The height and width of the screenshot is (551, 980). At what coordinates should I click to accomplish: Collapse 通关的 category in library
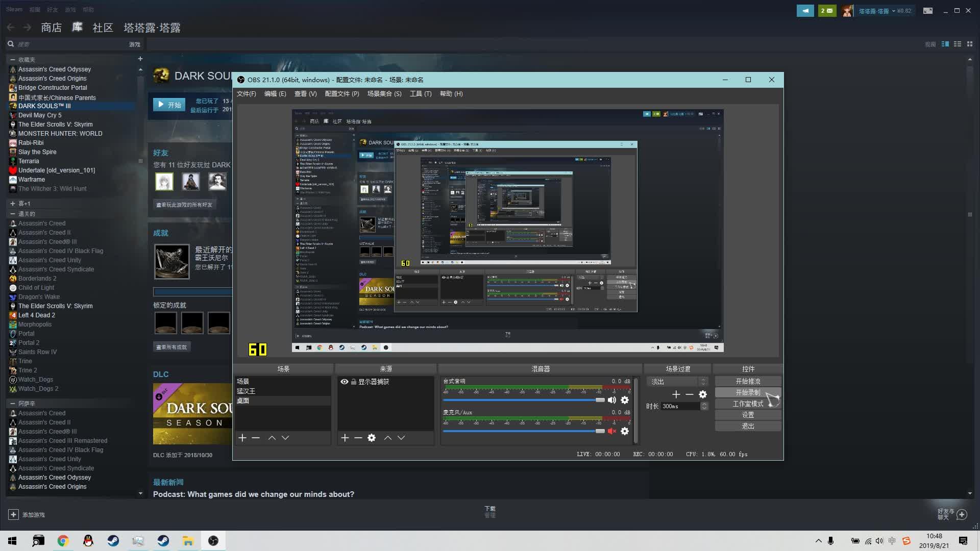[13, 214]
